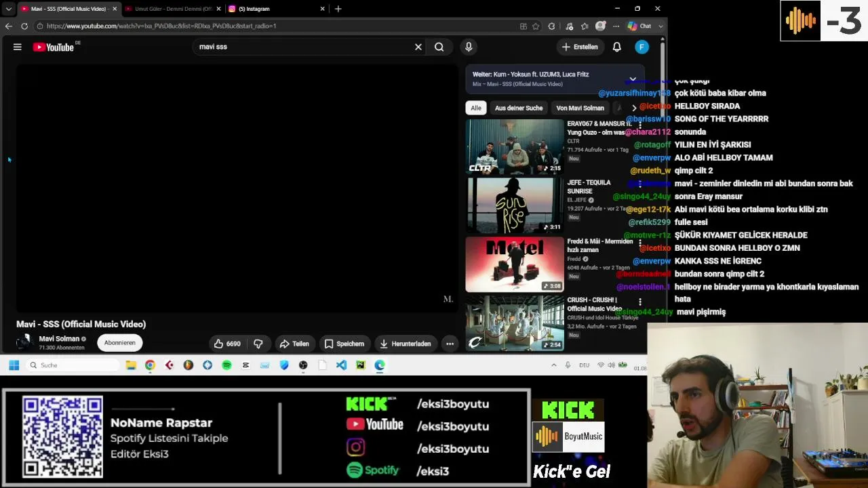This screenshot has height=488, width=868.
Task: Open more actions under the video
Action: (450, 344)
